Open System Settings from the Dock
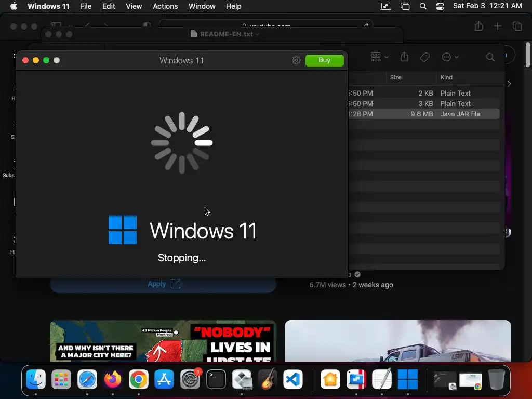 coord(190,379)
